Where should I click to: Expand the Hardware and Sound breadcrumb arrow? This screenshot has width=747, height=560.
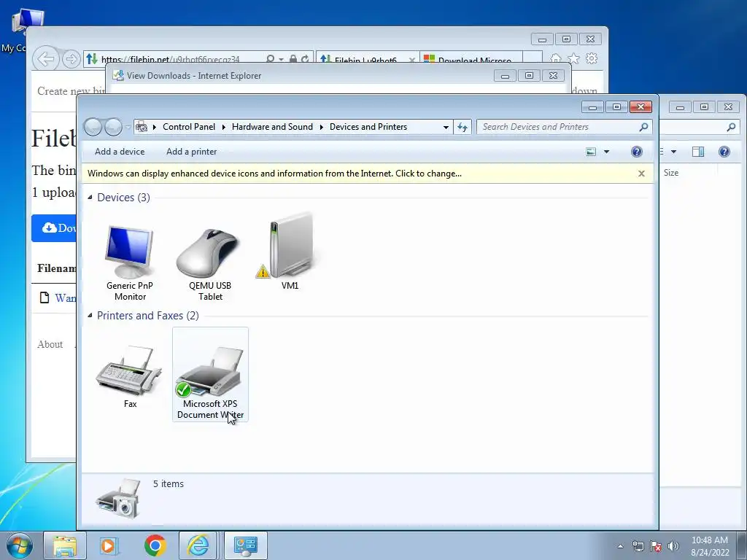322,127
